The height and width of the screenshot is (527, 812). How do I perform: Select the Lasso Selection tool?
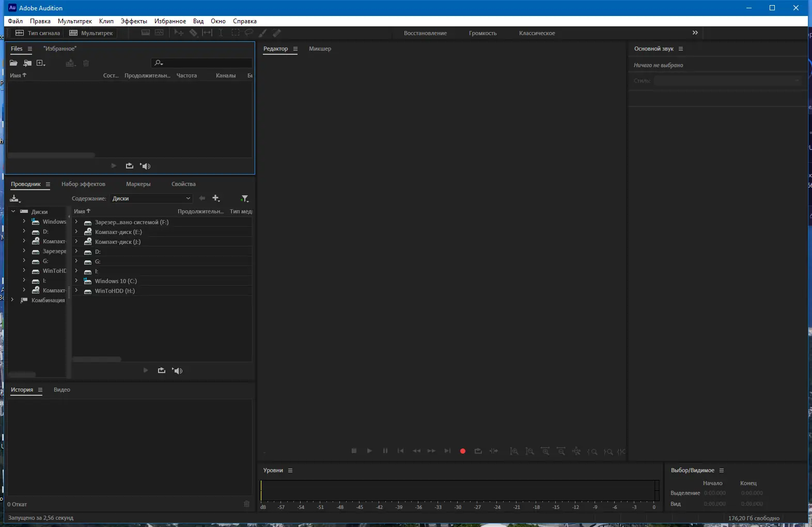click(x=249, y=33)
